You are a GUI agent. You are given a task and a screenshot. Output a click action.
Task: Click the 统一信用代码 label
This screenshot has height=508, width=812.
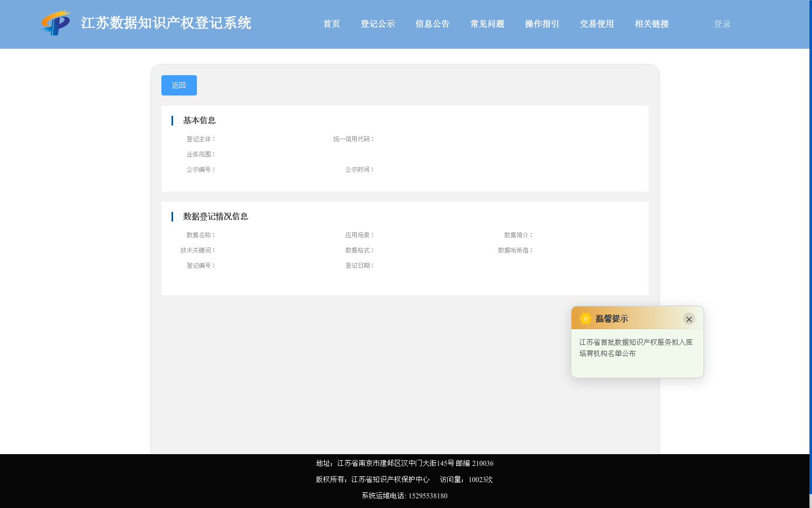click(x=354, y=139)
